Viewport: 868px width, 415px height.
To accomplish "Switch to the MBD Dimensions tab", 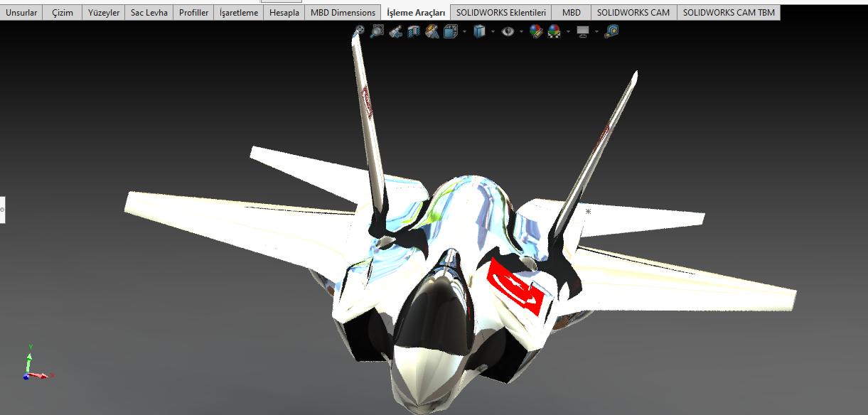I will (x=343, y=13).
